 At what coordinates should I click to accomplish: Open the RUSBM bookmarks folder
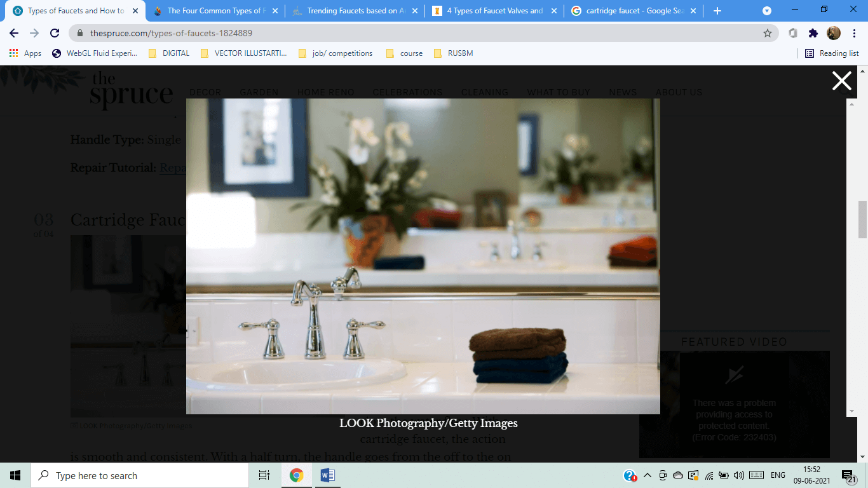[453, 53]
